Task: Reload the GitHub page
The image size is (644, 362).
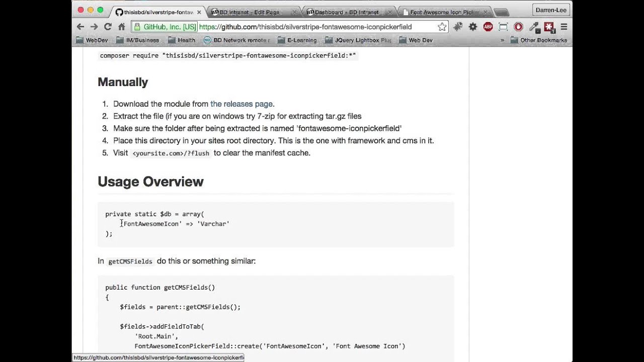Action: 108,27
